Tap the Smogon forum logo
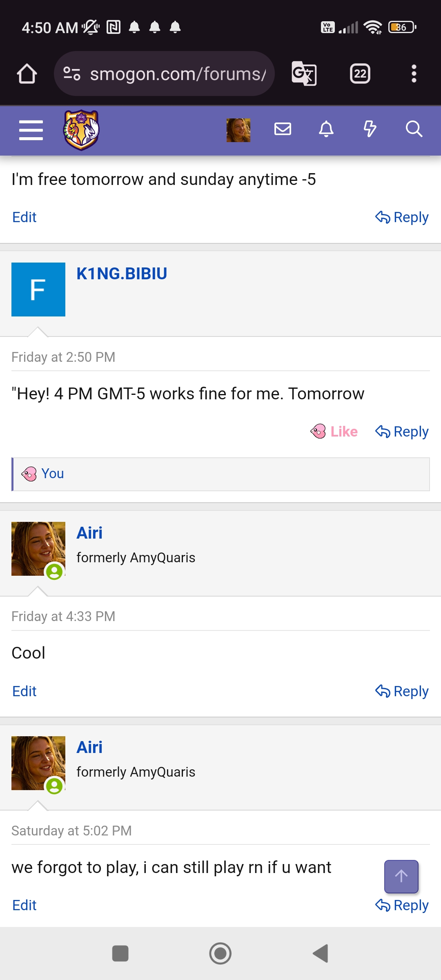 [81, 130]
